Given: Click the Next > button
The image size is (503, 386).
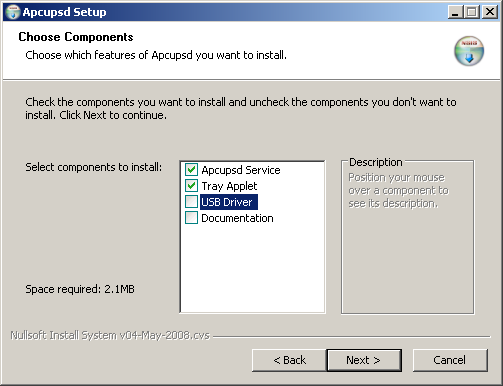Looking at the screenshot, I should pyautogui.click(x=364, y=360).
